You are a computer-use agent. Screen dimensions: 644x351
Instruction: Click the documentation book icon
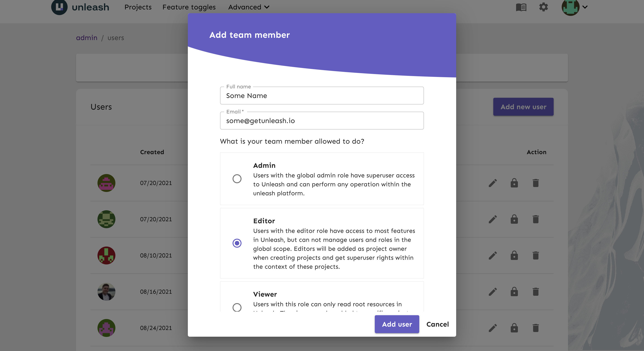[x=521, y=7]
